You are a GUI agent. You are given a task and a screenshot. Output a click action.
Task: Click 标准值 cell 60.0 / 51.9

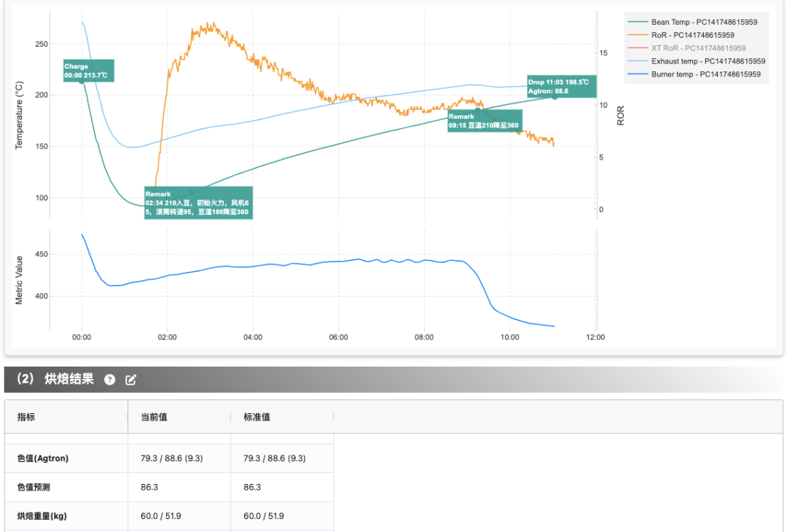tap(282, 516)
